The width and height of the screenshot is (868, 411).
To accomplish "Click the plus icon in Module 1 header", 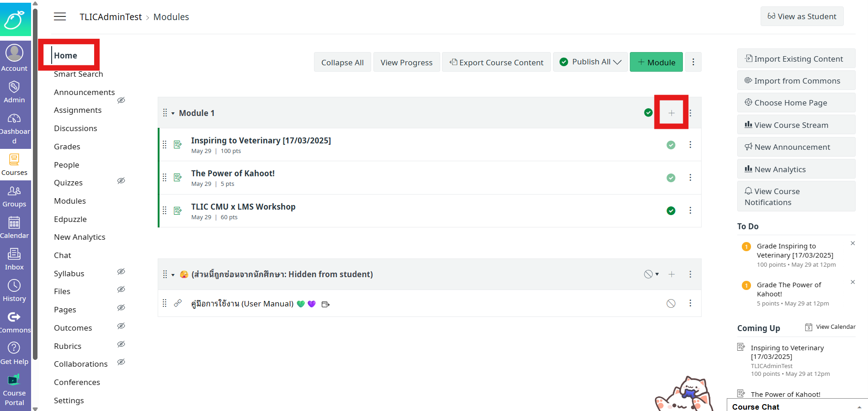I will pos(671,113).
